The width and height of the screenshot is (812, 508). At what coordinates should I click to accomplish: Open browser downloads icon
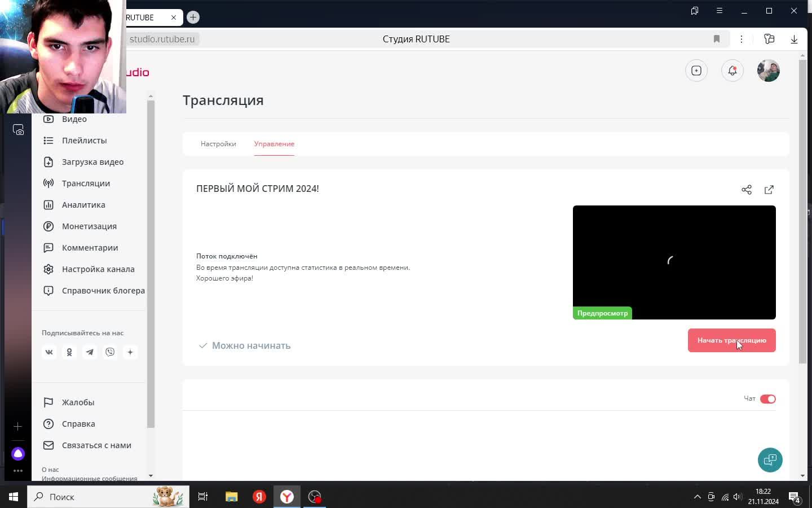[794, 39]
